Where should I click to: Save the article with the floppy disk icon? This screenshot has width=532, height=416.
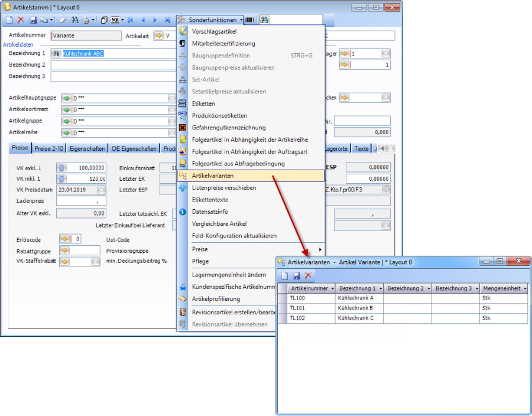(33, 20)
